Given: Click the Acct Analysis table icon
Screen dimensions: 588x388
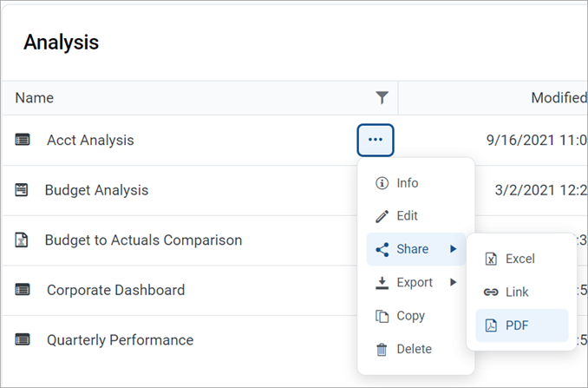Looking at the screenshot, I should coord(23,140).
